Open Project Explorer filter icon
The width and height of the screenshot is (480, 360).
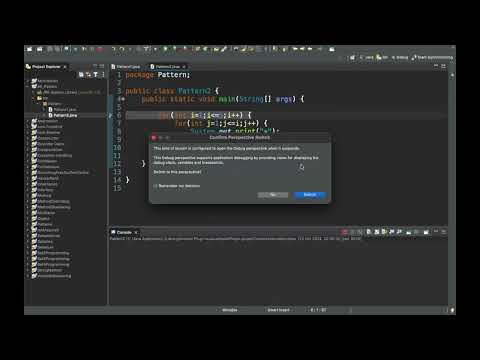96,75
